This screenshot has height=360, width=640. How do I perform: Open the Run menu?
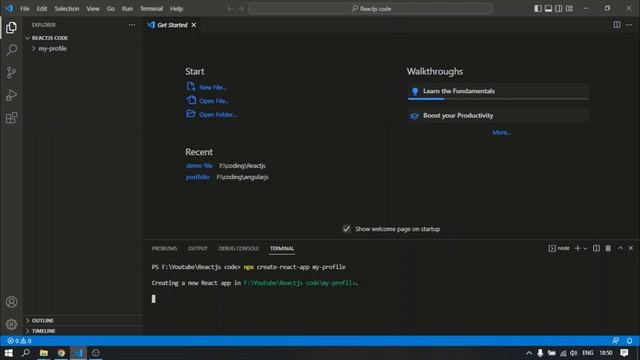(x=127, y=9)
